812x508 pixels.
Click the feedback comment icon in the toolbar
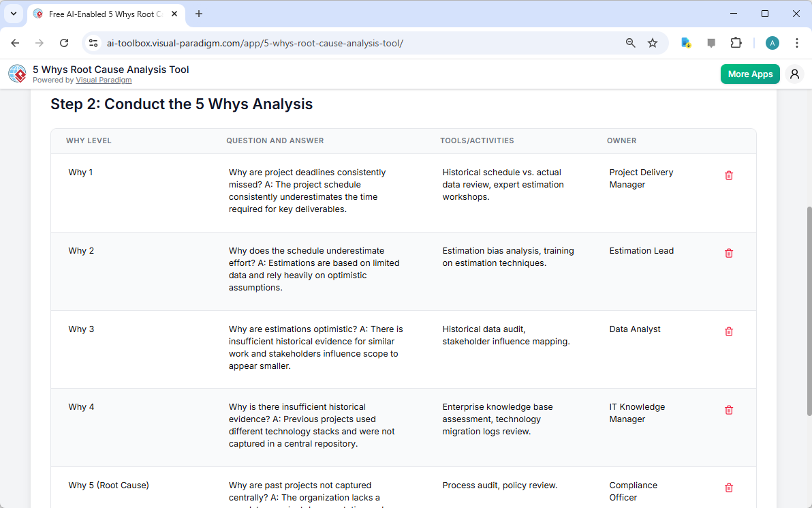tap(711, 42)
